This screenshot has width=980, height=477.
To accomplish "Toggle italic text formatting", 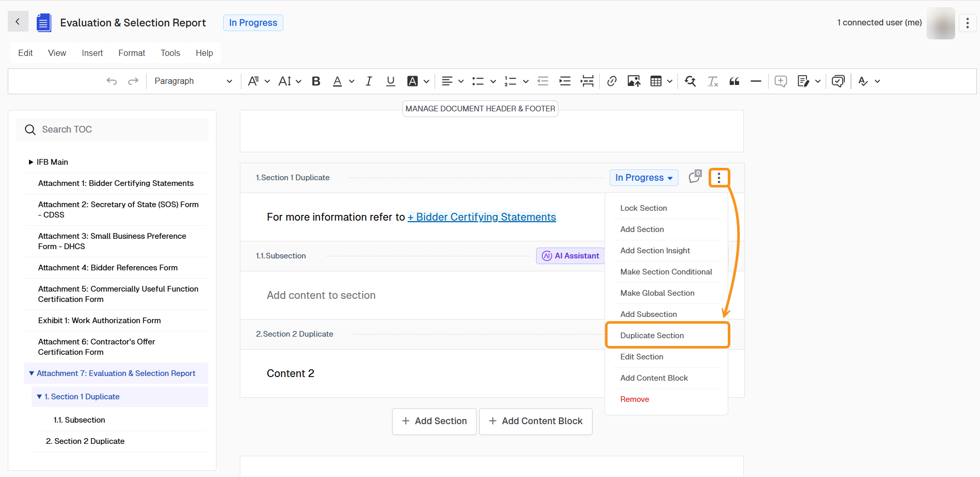I will coord(369,81).
